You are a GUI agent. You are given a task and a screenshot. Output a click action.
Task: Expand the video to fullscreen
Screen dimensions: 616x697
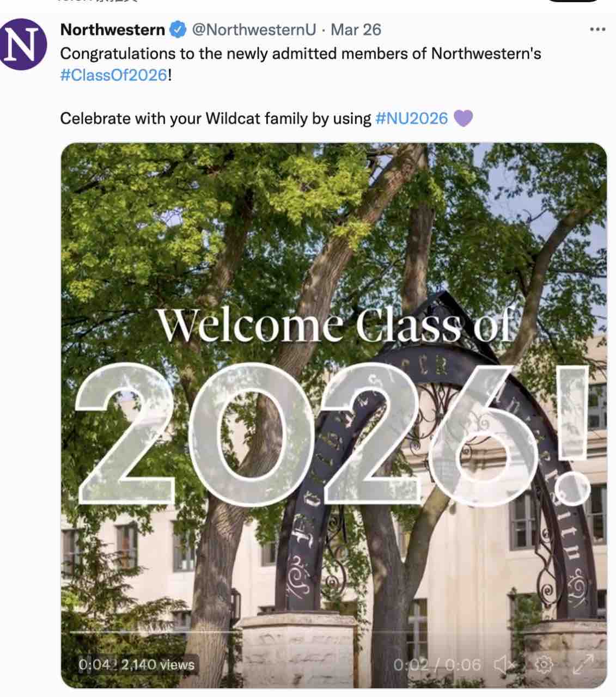582,664
